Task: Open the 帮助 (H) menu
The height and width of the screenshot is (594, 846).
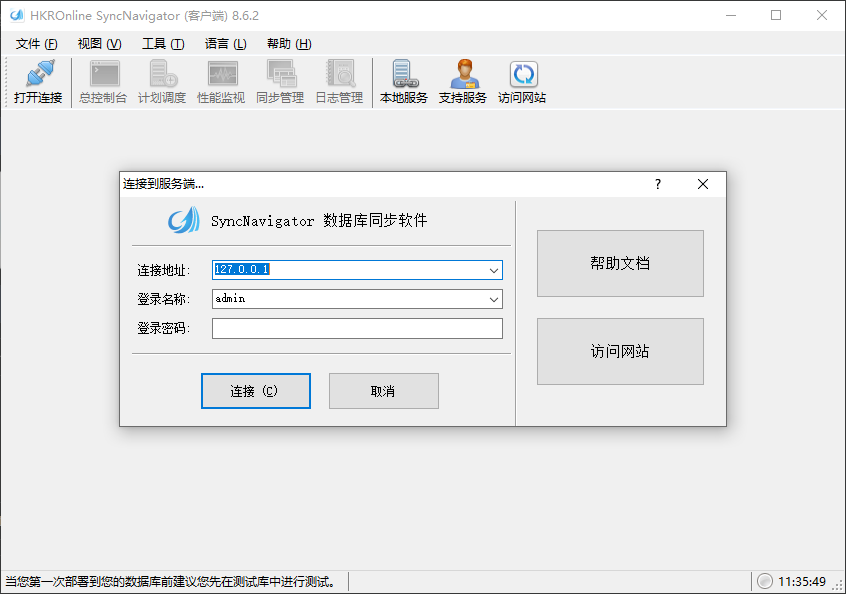Action: (289, 44)
